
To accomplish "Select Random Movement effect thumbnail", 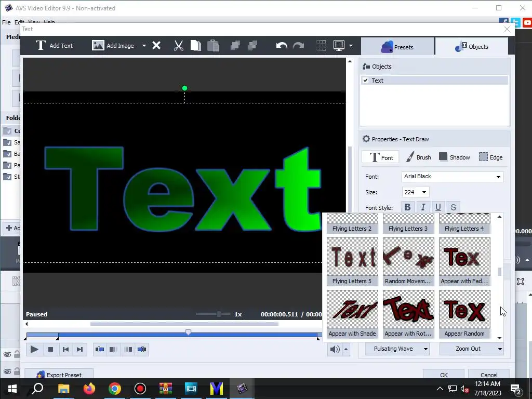I will [x=408, y=261].
